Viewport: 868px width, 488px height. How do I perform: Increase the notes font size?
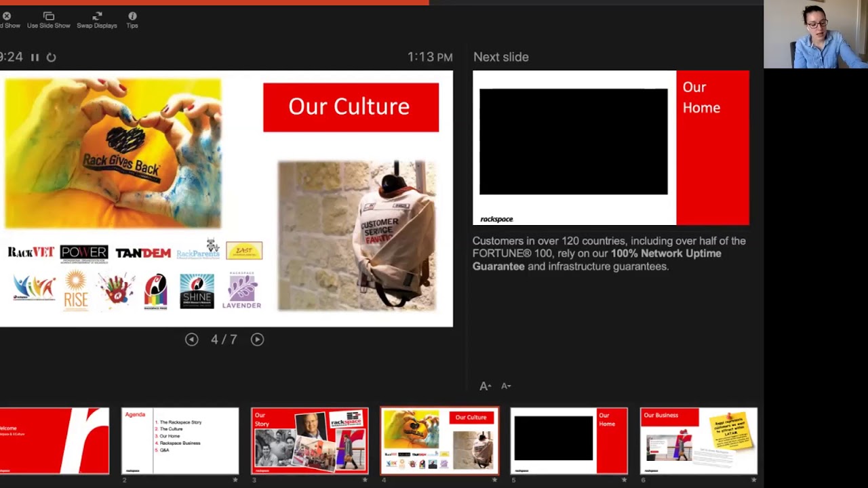click(x=486, y=386)
